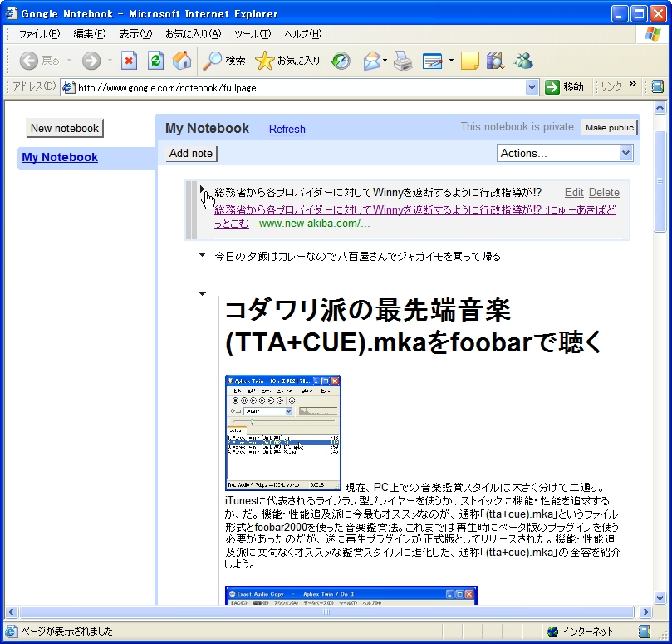The image size is (672, 644).
Task: Click the リンク links toolbar label
Action: pyautogui.click(x=611, y=86)
